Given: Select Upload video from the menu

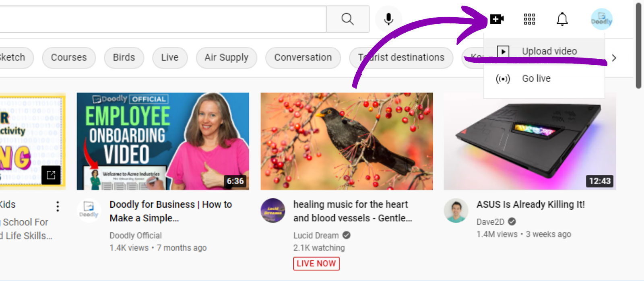Looking at the screenshot, I should [x=544, y=51].
